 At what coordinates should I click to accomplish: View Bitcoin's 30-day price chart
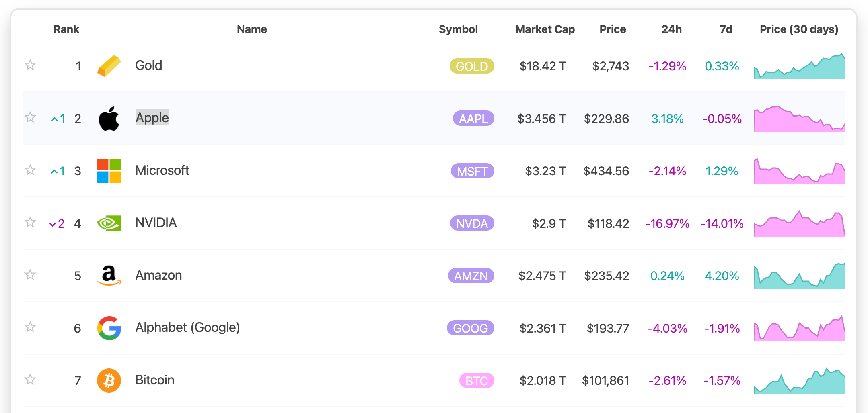(x=799, y=380)
